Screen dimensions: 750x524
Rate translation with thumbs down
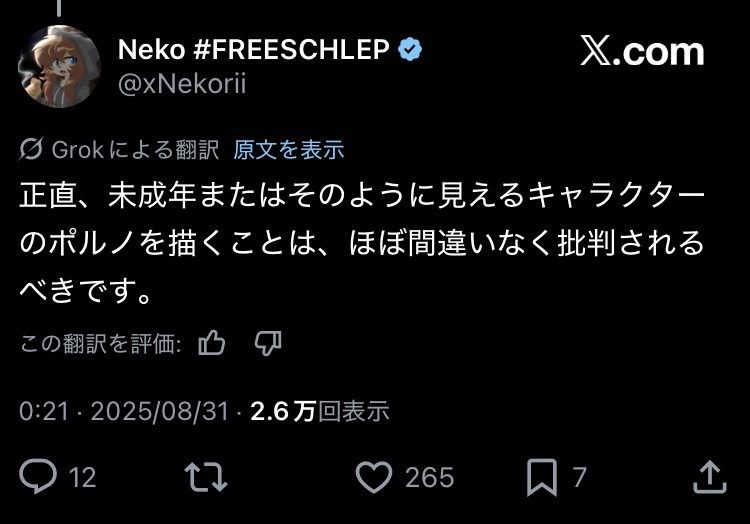coord(267,344)
